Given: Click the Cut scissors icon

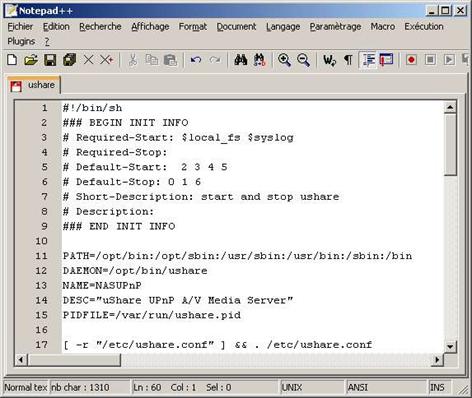Looking at the screenshot, I should 133,60.
